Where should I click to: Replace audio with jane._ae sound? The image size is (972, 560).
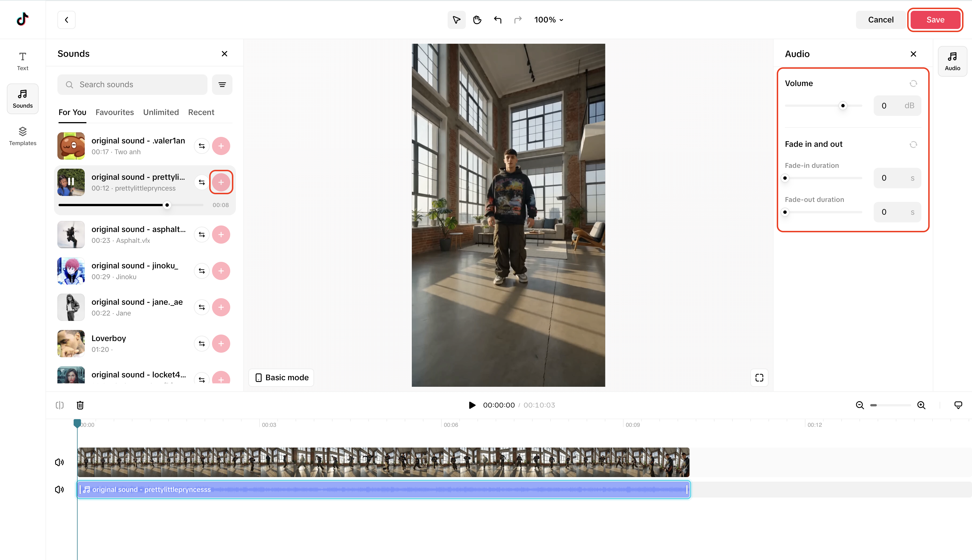pyautogui.click(x=202, y=307)
